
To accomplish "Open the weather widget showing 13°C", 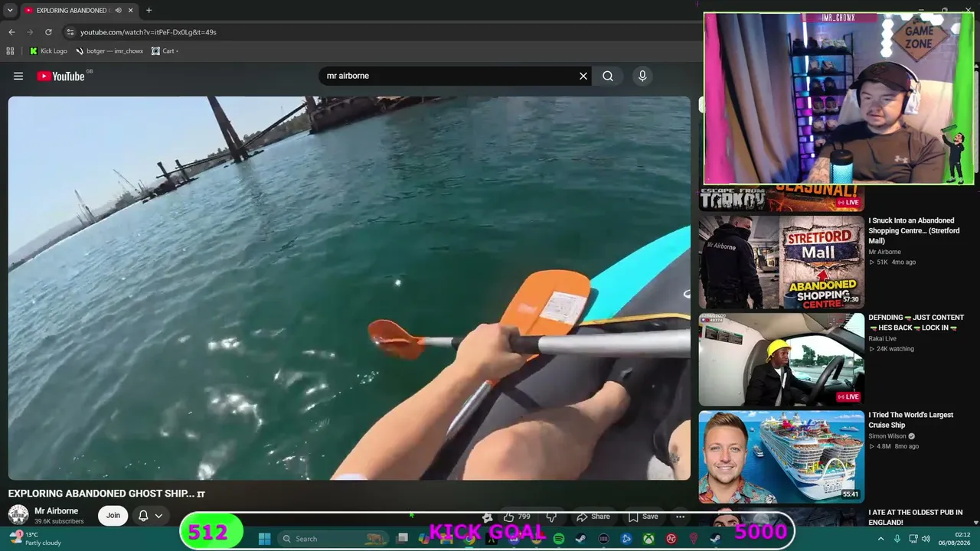I will 35,539.
